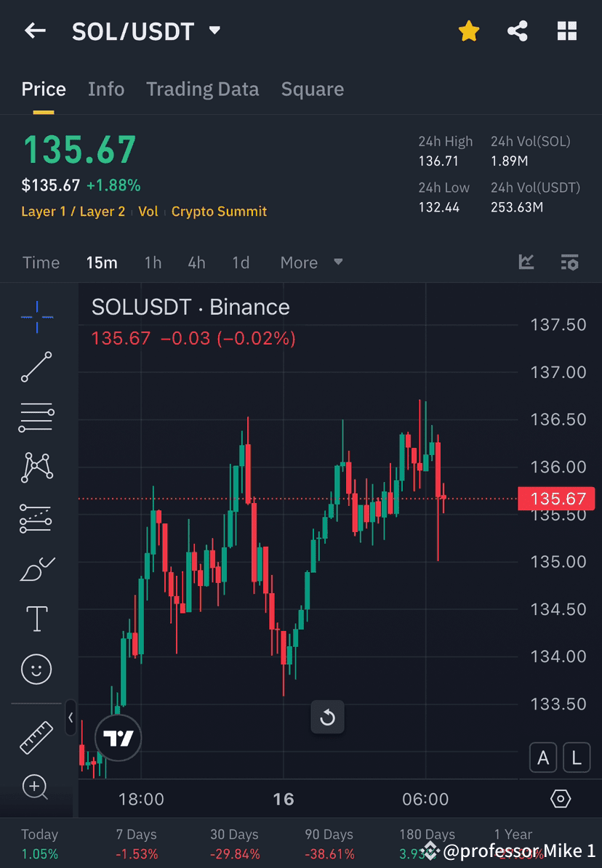Open the emoji sticker tool
Viewport: 602px width, 868px height.
click(36, 669)
